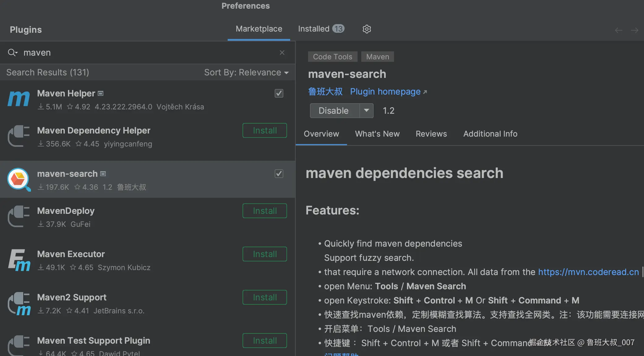644x356 pixels.
Task: Uncheck the Maven Helper enabled checkbox
Action: pyautogui.click(x=279, y=93)
